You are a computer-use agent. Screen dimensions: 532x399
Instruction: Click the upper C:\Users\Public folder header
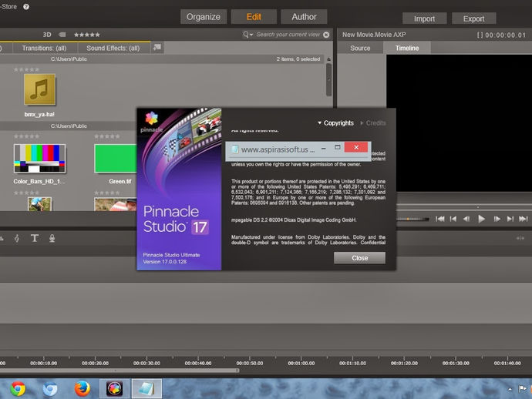click(69, 59)
